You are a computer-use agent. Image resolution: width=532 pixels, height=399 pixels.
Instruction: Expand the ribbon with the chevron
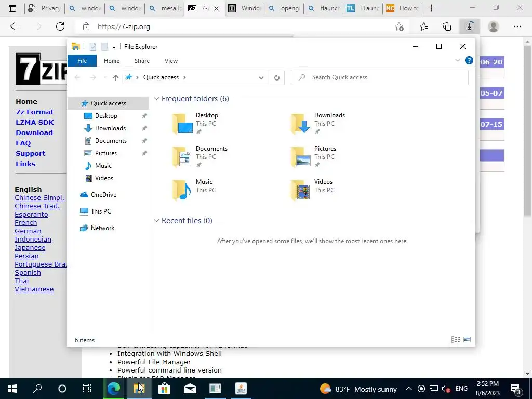pos(457,60)
